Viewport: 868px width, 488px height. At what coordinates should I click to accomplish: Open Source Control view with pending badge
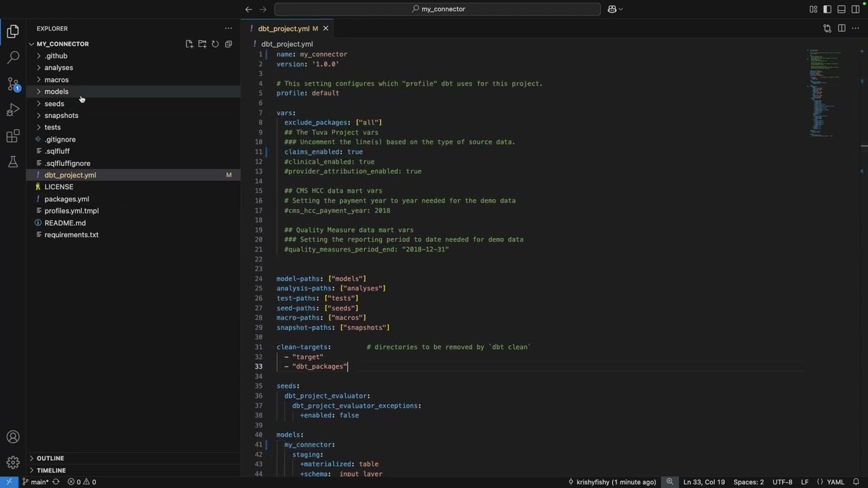pyautogui.click(x=13, y=84)
